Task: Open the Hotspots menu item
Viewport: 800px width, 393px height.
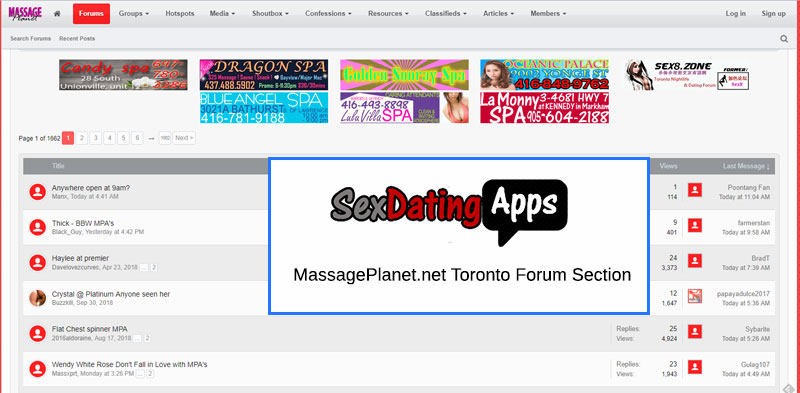Action: point(180,14)
